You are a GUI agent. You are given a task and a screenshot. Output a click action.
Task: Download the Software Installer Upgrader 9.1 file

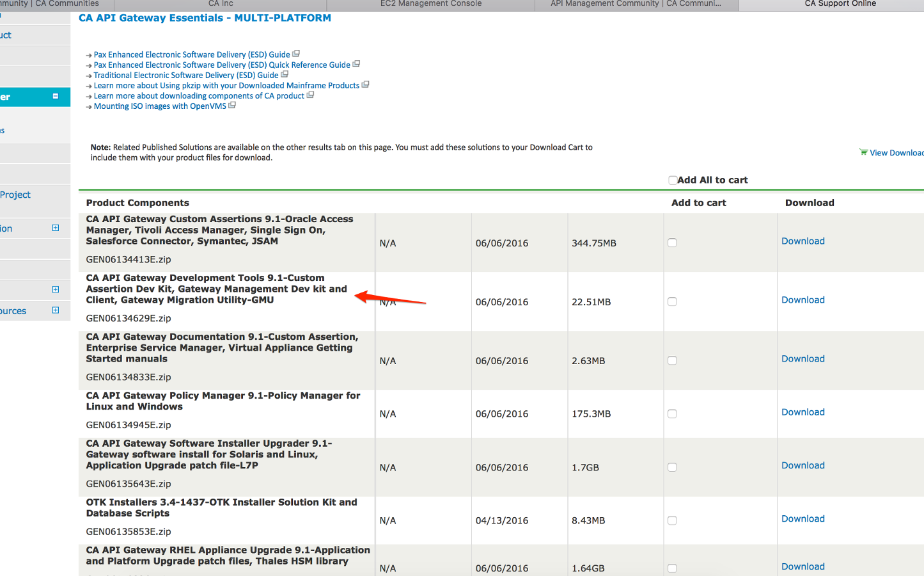(803, 465)
